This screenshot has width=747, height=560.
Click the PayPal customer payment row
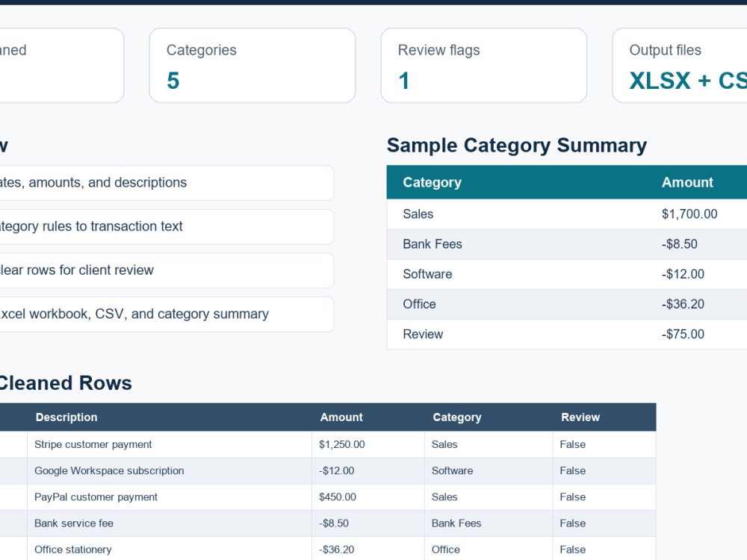click(x=328, y=497)
